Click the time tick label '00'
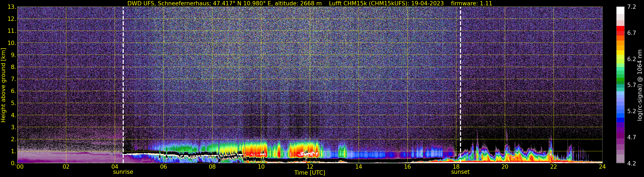This screenshot has width=644, height=177. click(x=20, y=167)
